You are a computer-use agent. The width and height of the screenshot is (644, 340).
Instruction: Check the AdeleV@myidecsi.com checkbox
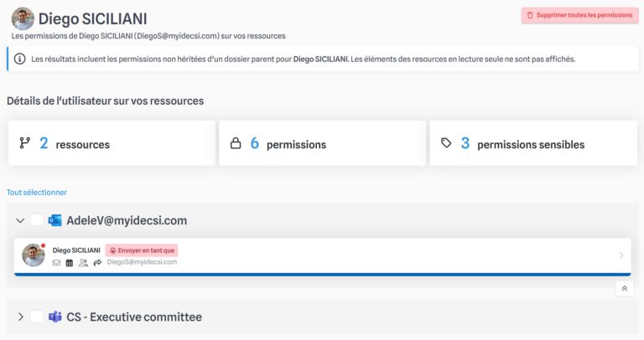click(x=37, y=220)
